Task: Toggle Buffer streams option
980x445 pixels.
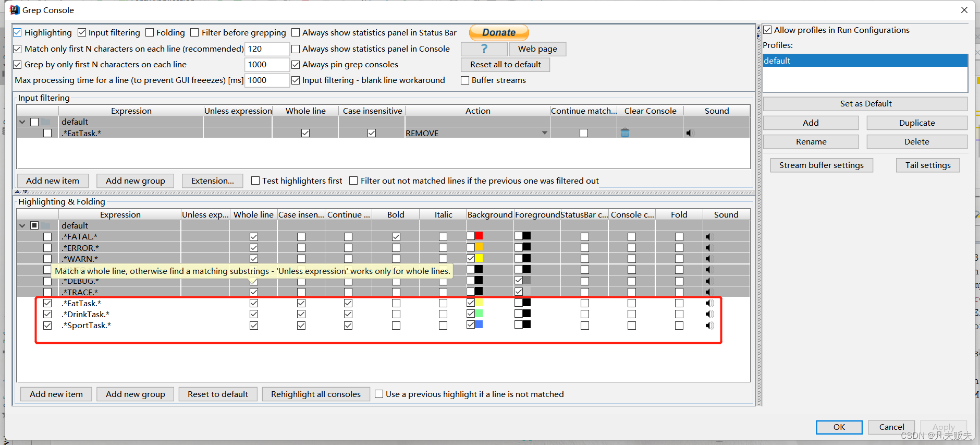Action: 465,80
